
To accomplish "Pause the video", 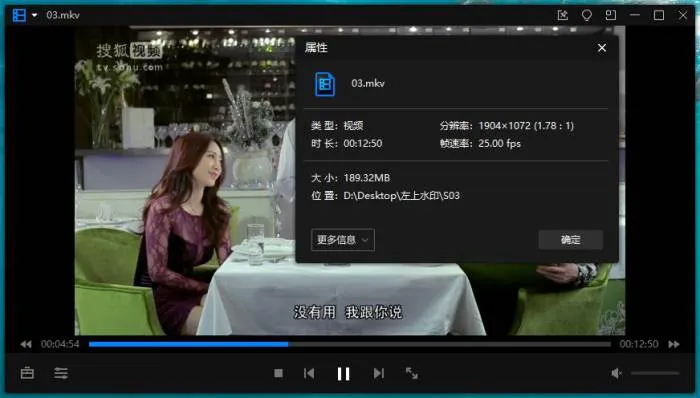I will [x=343, y=373].
